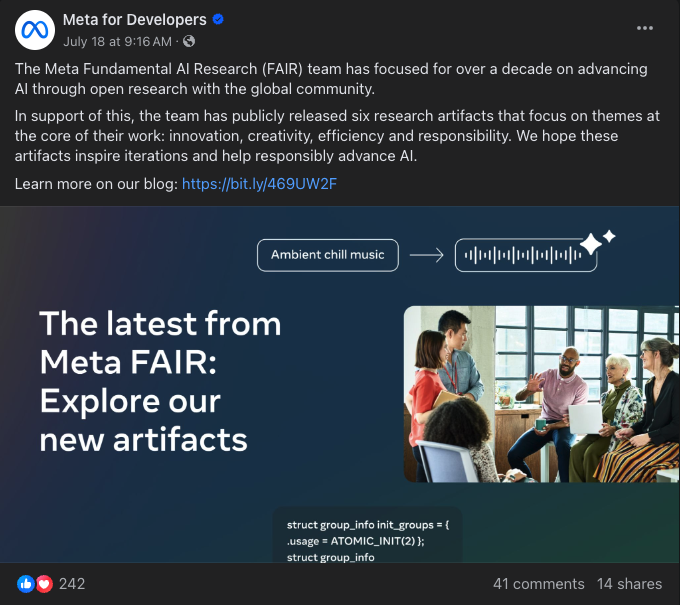Open the Meta for Developers page name
This screenshot has width=680, height=605.
(134, 20)
